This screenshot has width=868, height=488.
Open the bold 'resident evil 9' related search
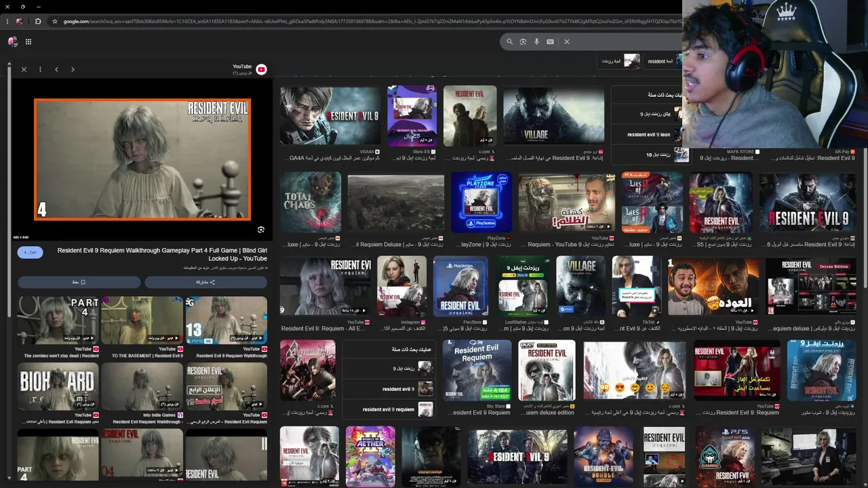tap(389, 389)
